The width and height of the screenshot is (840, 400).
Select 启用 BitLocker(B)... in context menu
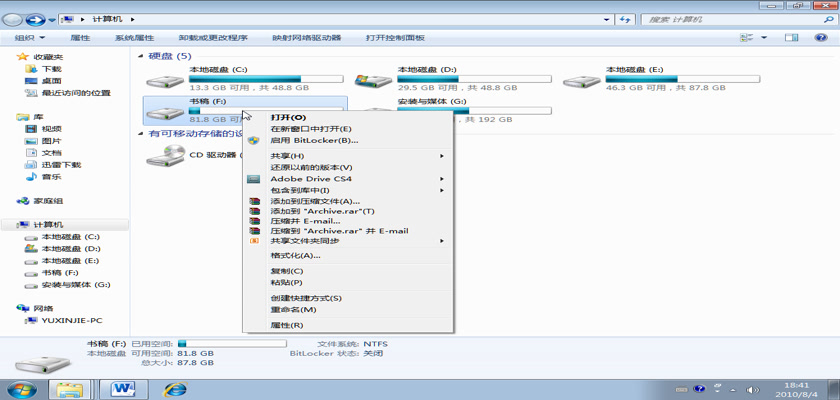click(x=313, y=140)
